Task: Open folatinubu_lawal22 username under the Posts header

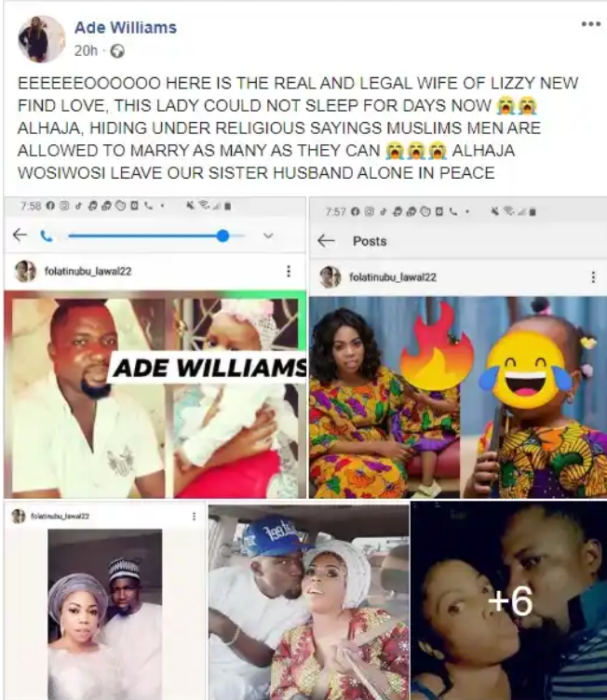Action: (x=393, y=277)
